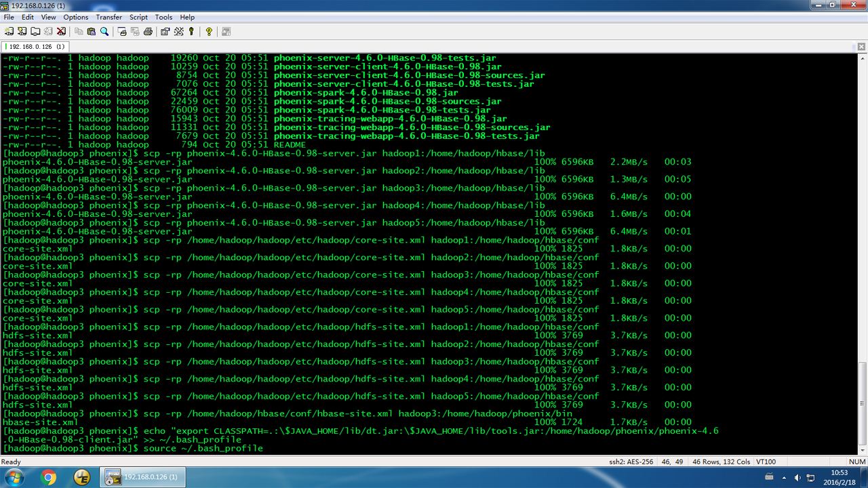Click the 'Ready' status bar text
The height and width of the screenshot is (488, 868).
[12, 462]
